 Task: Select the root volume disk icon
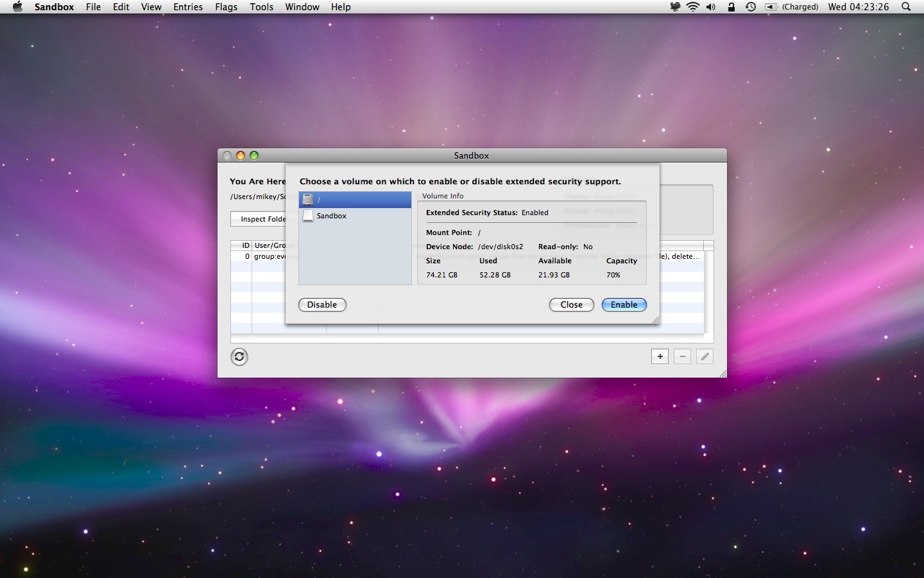(308, 200)
